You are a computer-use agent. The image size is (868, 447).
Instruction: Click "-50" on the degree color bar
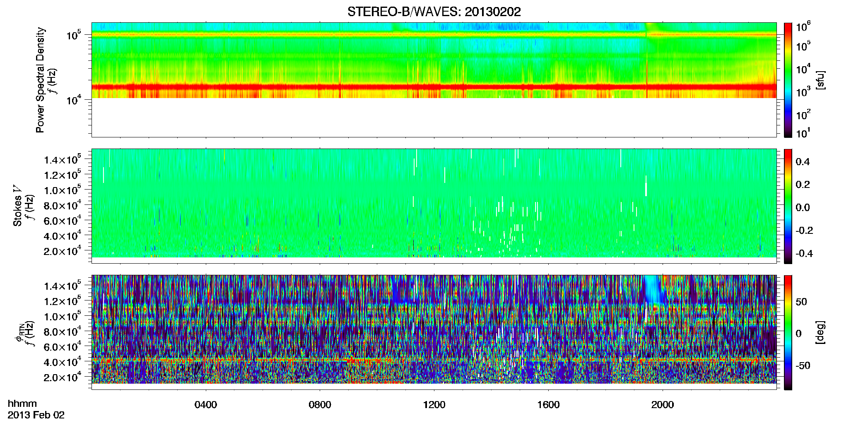(803, 365)
